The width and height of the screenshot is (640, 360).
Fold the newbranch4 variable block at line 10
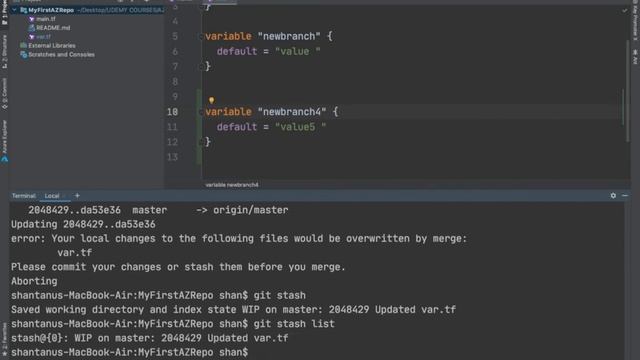pyautogui.click(x=201, y=112)
